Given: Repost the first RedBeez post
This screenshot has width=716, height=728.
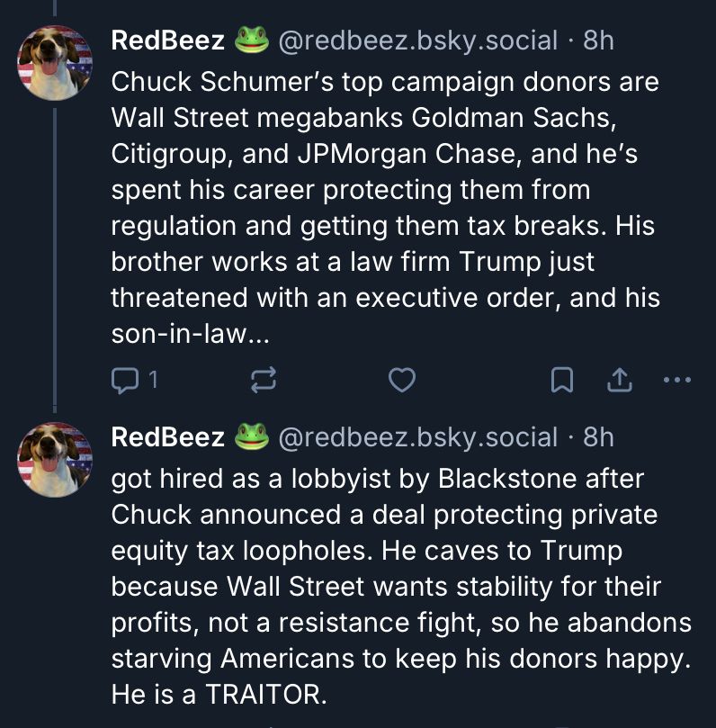Looking at the screenshot, I should click(x=262, y=382).
